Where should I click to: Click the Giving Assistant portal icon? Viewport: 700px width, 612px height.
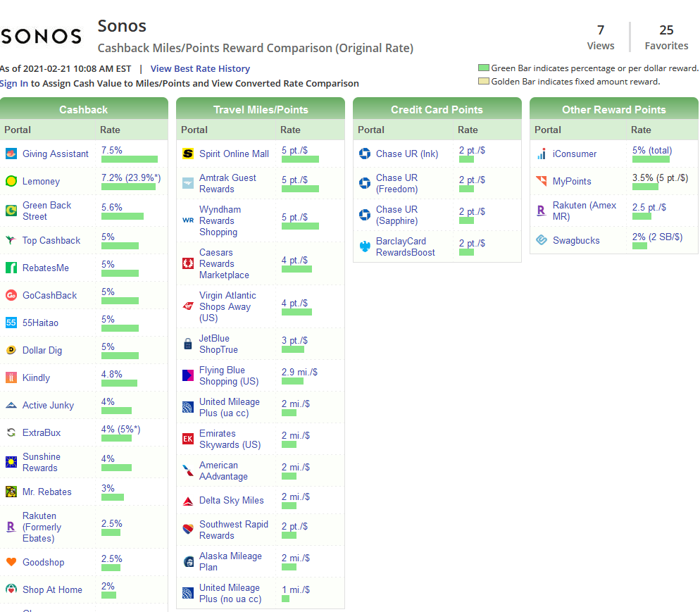(11, 154)
